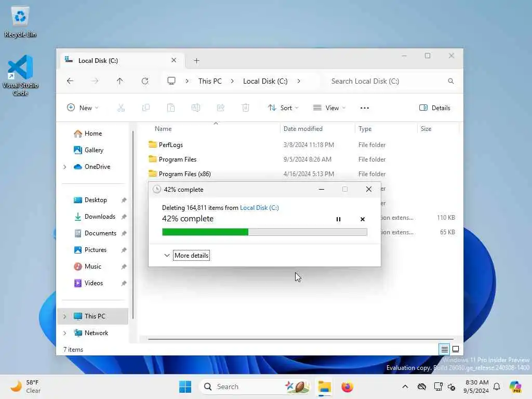Unpin Downloads from Quick access

click(x=124, y=217)
